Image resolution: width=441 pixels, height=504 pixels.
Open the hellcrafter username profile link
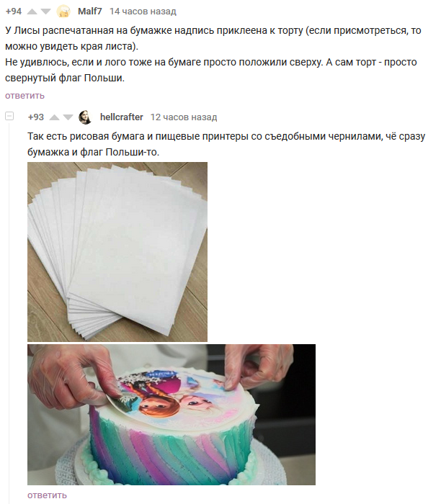pos(122,117)
